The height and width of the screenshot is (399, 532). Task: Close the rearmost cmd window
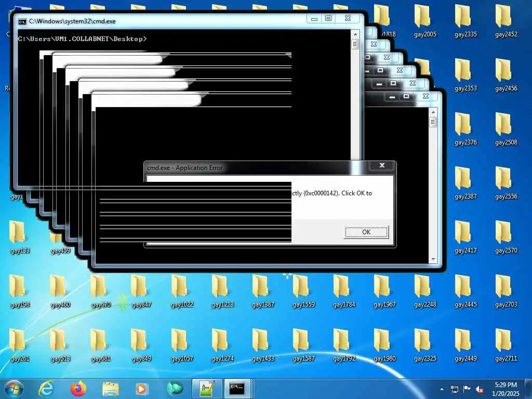[426, 96]
